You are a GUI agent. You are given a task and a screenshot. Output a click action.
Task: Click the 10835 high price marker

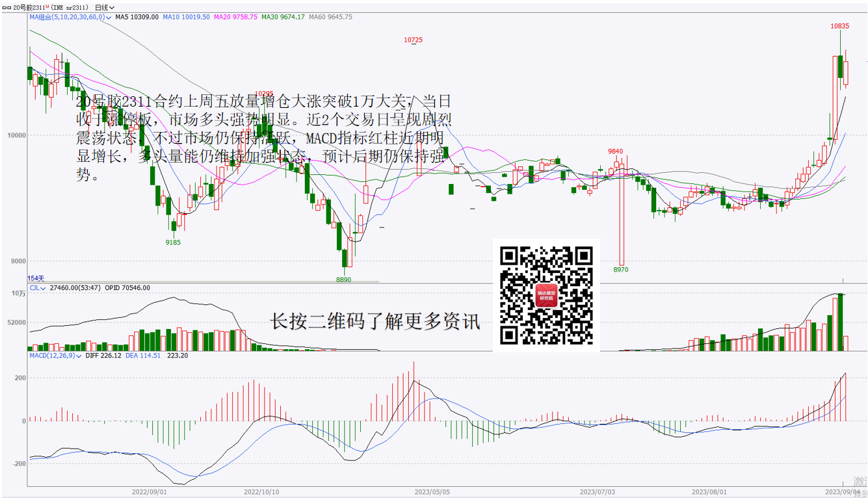(839, 26)
